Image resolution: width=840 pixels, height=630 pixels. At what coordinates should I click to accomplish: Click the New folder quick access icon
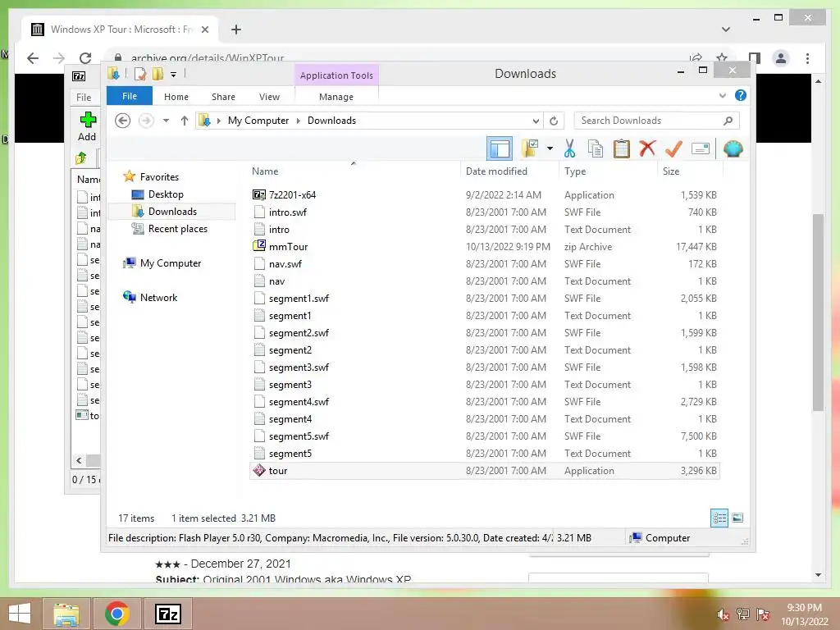[157, 74]
